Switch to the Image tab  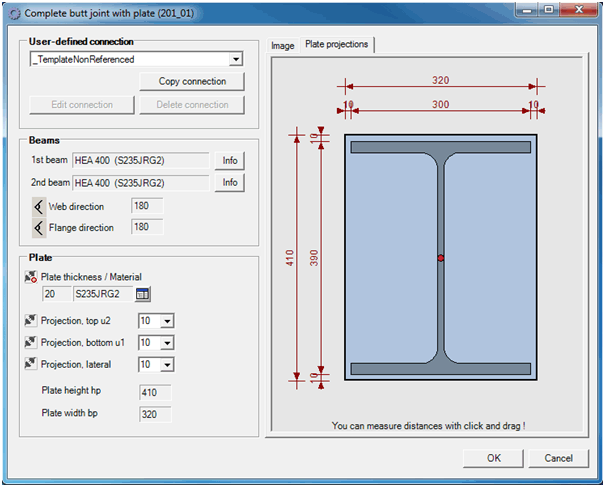click(283, 45)
